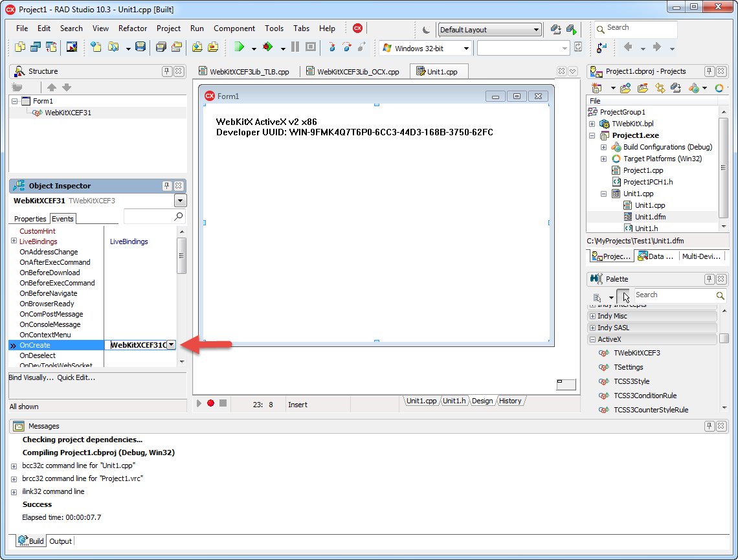Select WebKitXCEF31 in Structure tree
Viewport: 738px width, 560px height.
point(68,113)
